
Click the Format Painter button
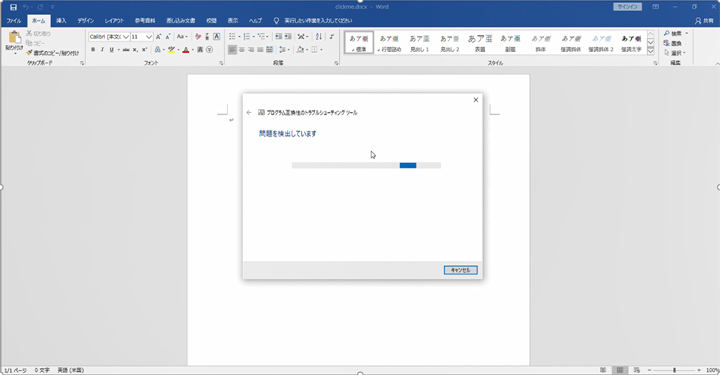point(52,53)
